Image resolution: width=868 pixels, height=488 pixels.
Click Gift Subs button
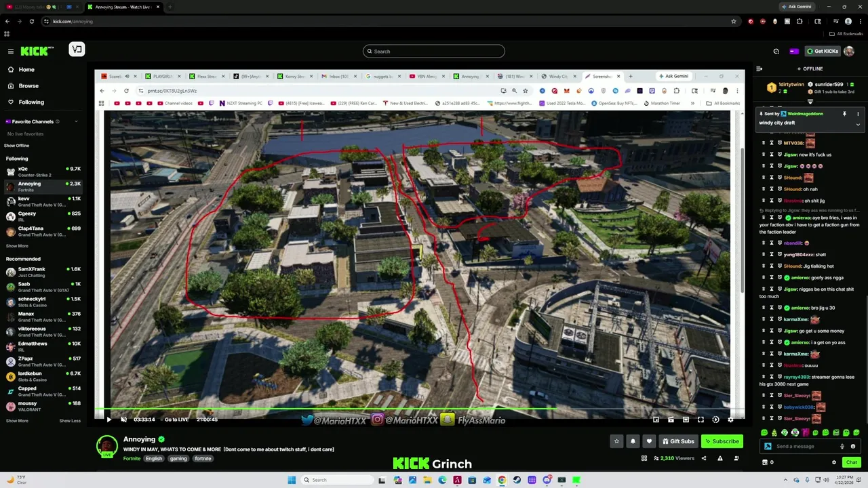pyautogui.click(x=678, y=441)
